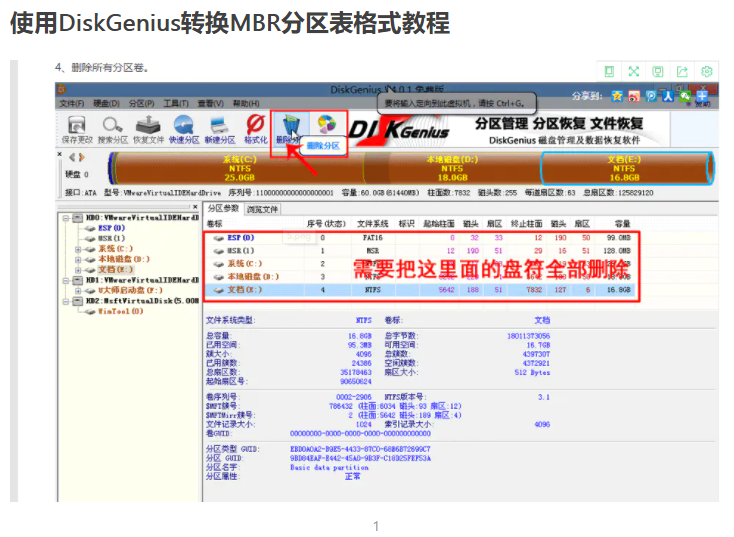Click the 容量 column header
The image size is (734, 537).
tap(623, 224)
